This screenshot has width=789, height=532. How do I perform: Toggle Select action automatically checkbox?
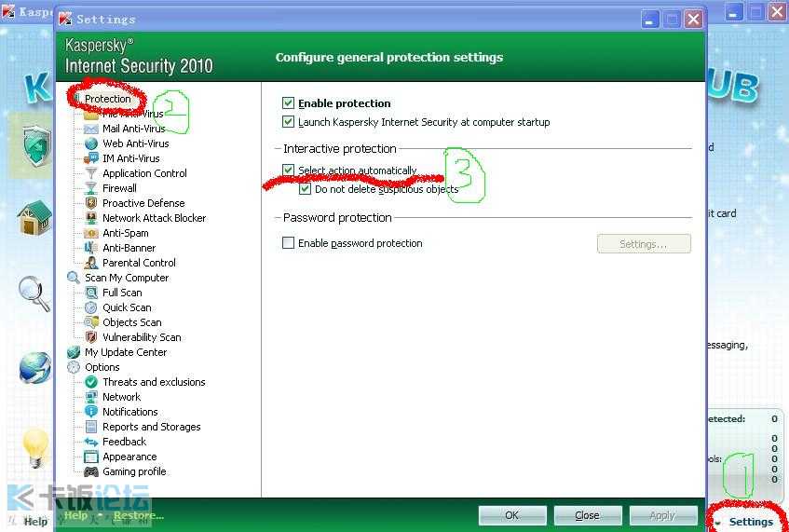[289, 171]
